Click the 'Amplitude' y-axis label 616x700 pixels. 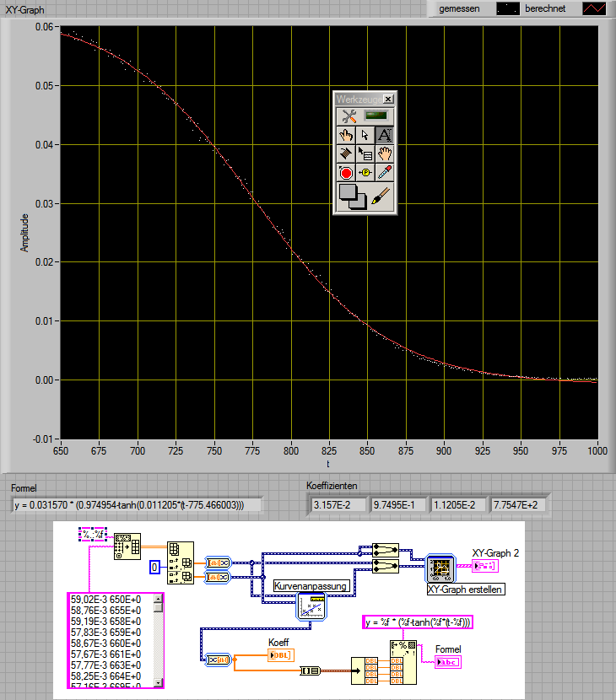tap(24, 233)
